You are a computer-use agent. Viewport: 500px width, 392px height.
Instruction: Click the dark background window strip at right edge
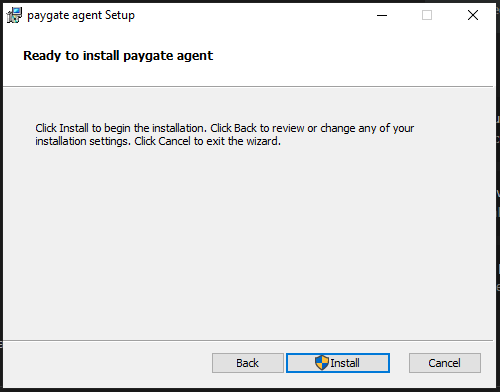[x=498, y=200]
